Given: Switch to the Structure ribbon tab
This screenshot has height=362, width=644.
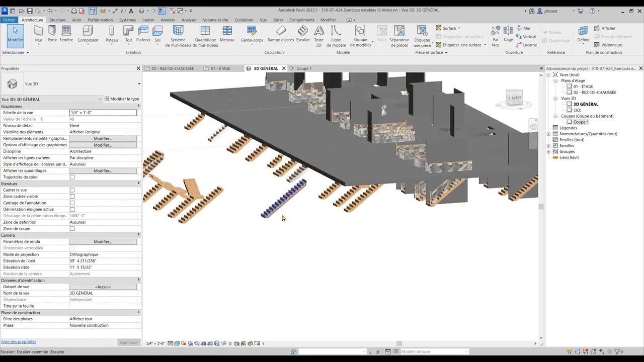Looking at the screenshot, I should coord(57,20).
